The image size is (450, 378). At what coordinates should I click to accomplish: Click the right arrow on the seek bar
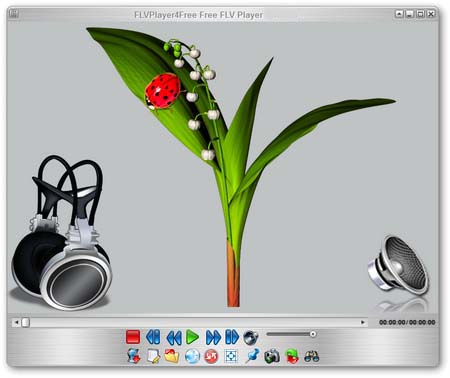click(363, 322)
